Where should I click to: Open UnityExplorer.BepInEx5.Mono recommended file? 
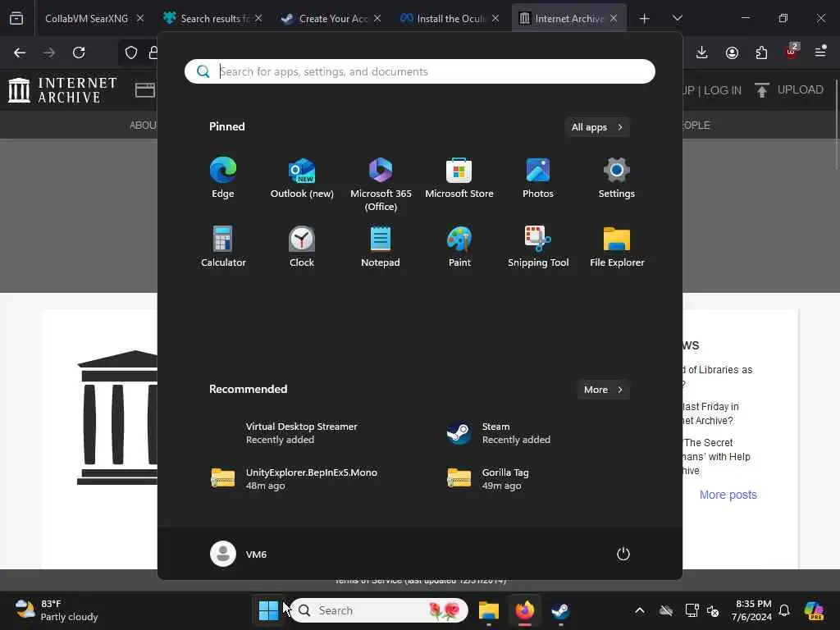point(294,479)
